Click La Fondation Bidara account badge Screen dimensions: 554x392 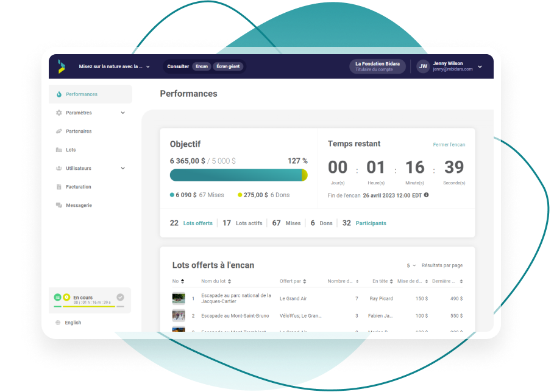377,66
